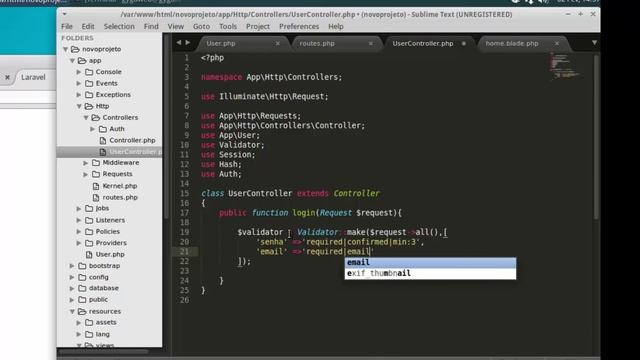Image resolution: width=640 pixels, height=360 pixels.
Task: Click unsaved dot on UserController.php tab
Action: pos(464,43)
